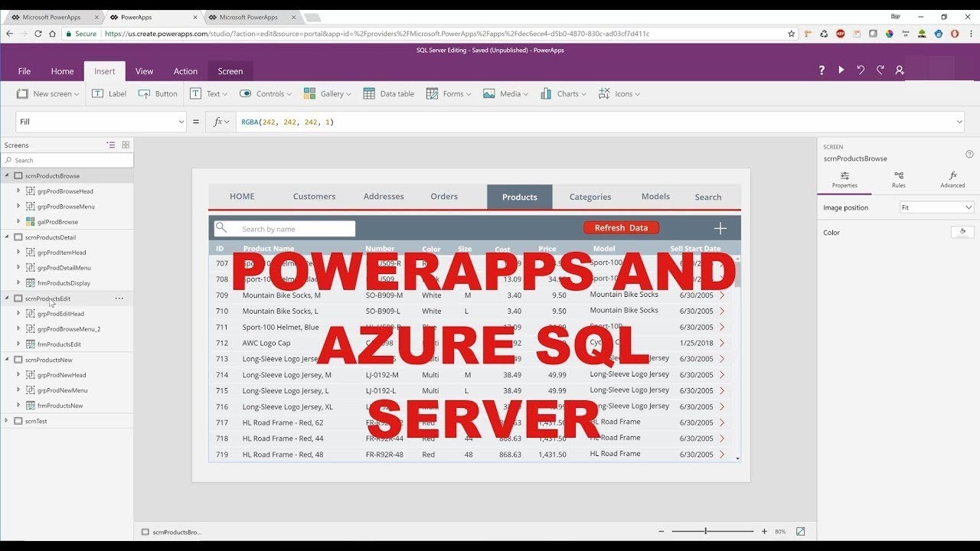Open the Image position Fit dropdown

[936, 207]
